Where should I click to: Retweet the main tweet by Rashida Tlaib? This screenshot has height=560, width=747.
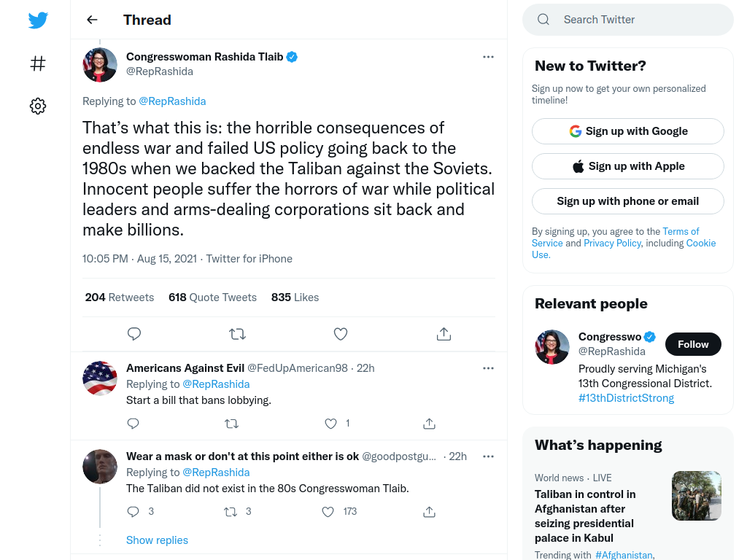coord(237,334)
